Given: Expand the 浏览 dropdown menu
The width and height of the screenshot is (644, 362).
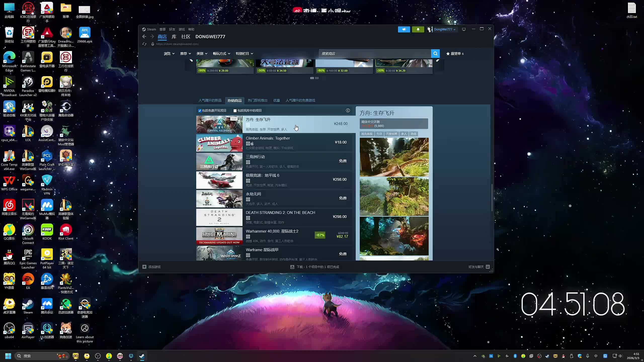Looking at the screenshot, I should [169, 54].
